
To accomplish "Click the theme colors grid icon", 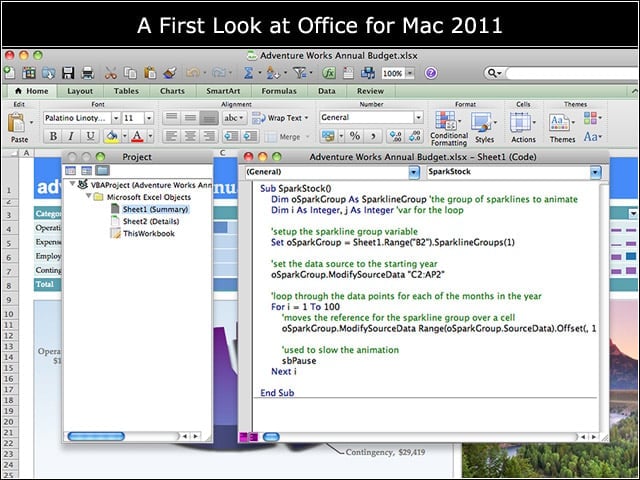I will pos(590,118).
